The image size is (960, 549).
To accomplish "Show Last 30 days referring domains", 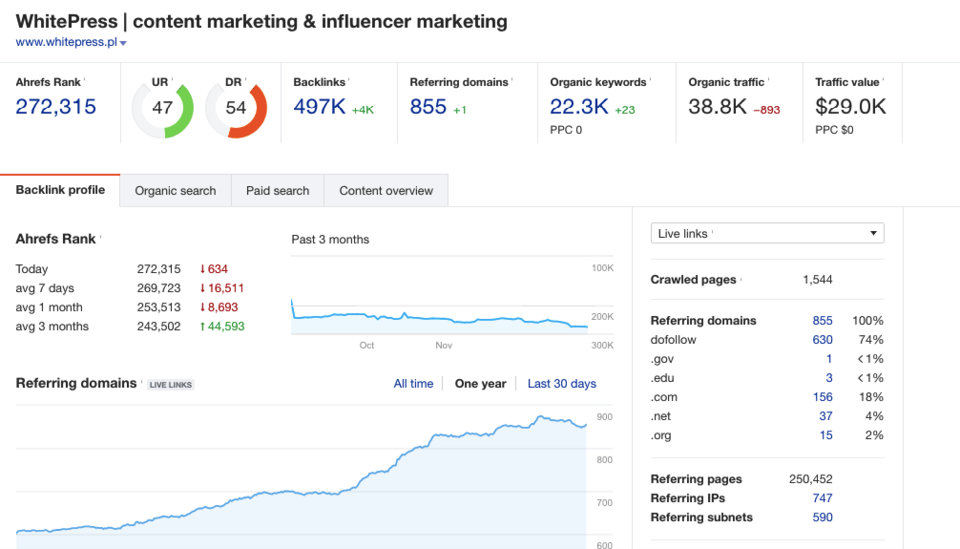I will click(561, 384).
